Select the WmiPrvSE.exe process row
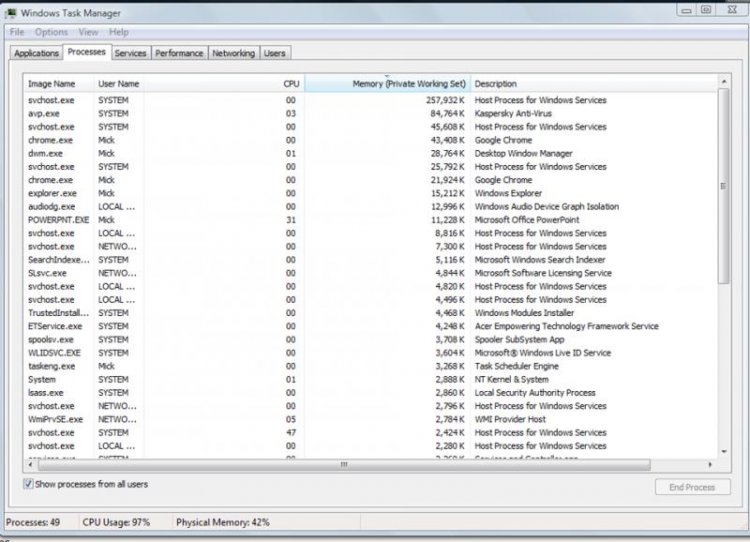Image resolution: width=750 pixels, height=542 pixels. point(370,420)
